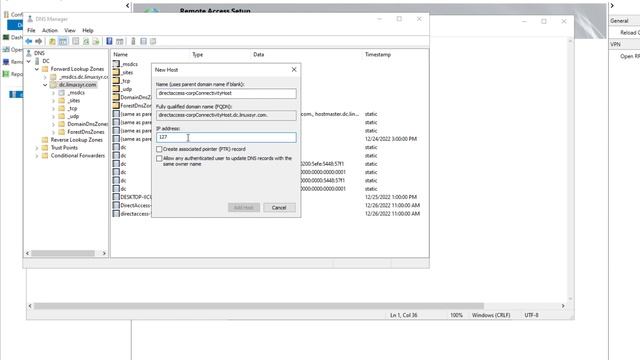Click the DESKTOP-8C record icon

(x=116, y=197)
